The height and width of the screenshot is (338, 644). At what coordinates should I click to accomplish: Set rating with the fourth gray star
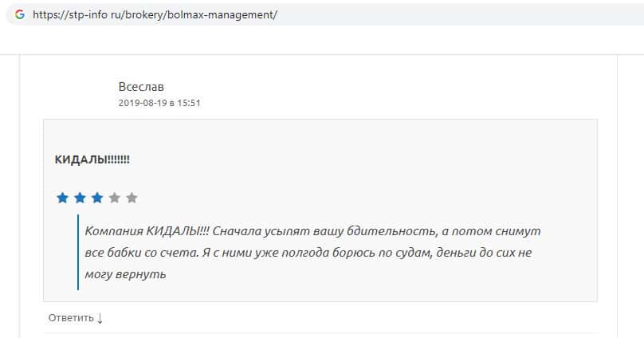coord(115,198)
